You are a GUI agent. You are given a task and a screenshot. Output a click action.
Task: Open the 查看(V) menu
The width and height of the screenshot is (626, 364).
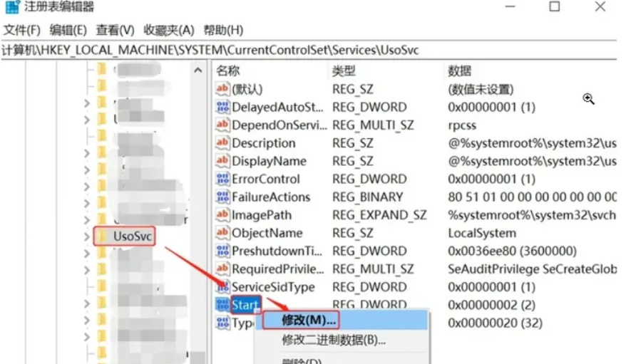point(115,31)
